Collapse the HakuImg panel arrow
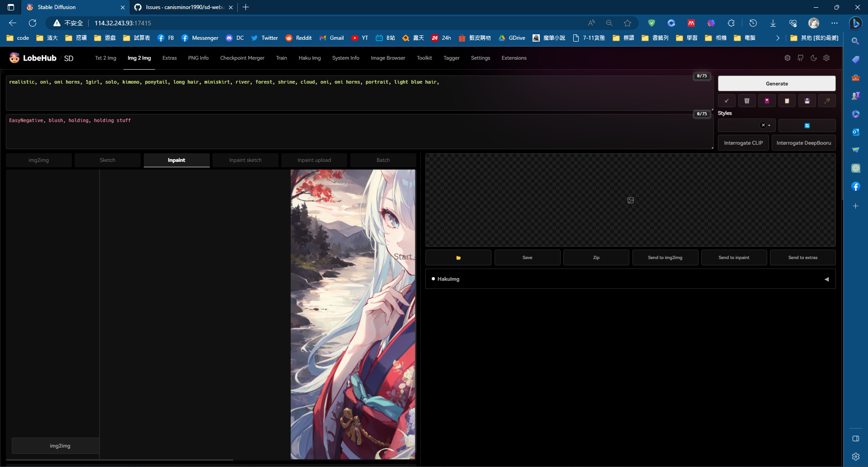The height and width of the screenshot is (467, 868). [827, 279]
